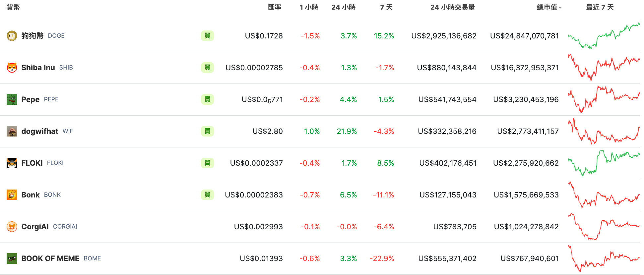Sort table by 匯率 column header
The image size is (644, 275).
(275, 7)
